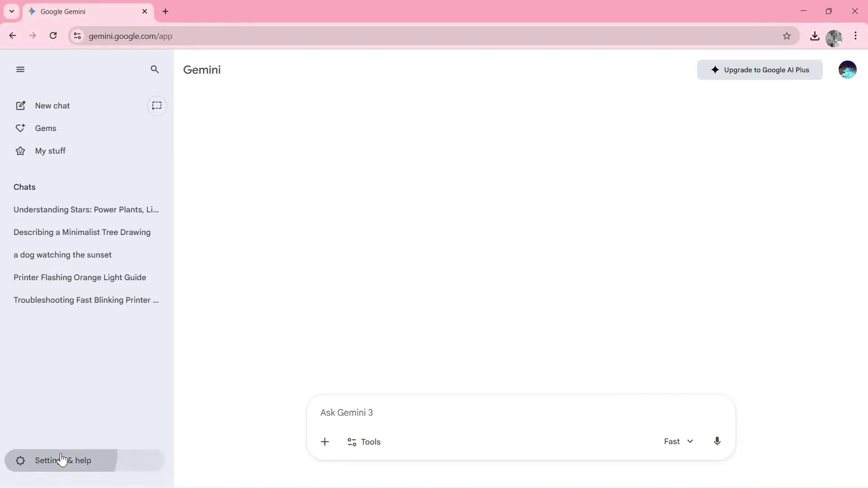The height and width of the screenshot is (488, 868).
Task: Click Upgrade to Google AI Plus
Action: [x=759, y=70]
